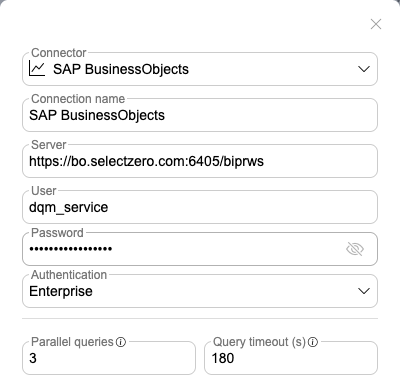Click the Parallel queries info icon

pyautogui.click(x=121, y=342)
